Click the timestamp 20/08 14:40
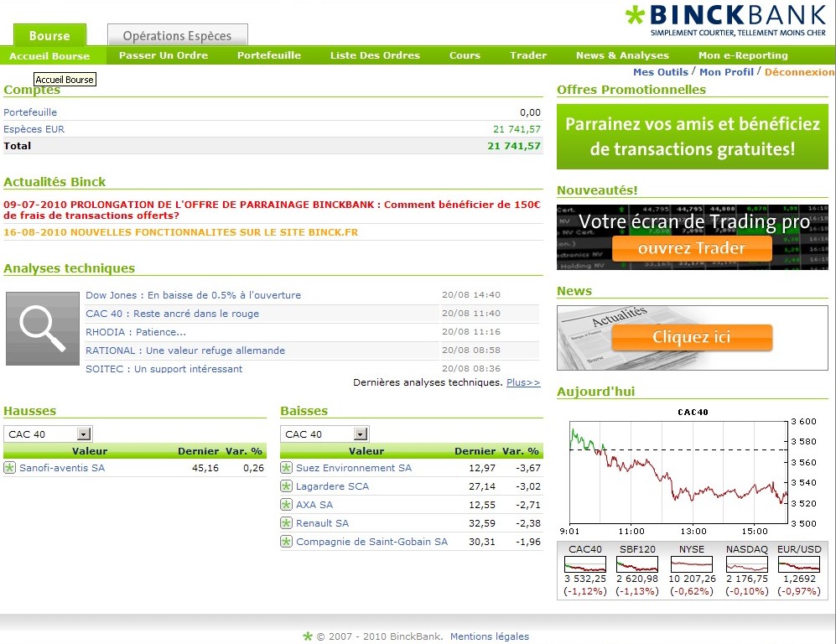The width and height of the screenshot is (836, 644). pyautogui.click(x=470, y=295)
